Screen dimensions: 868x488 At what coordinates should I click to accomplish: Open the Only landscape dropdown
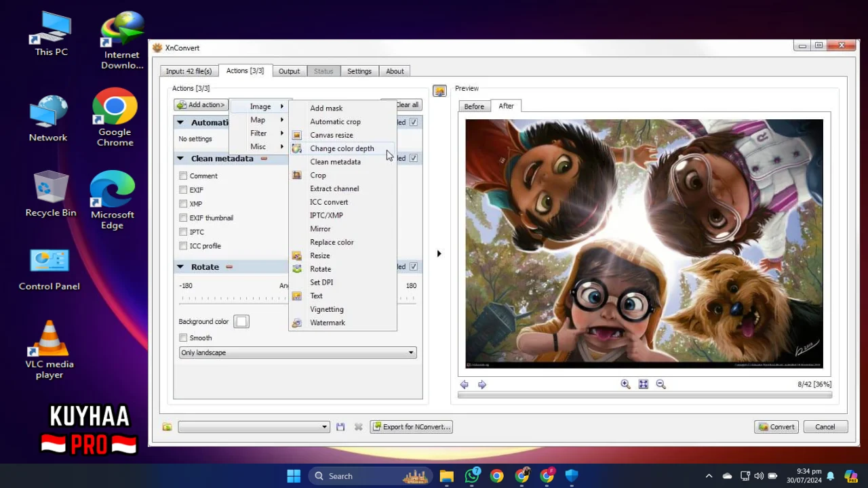coord(298,352)
